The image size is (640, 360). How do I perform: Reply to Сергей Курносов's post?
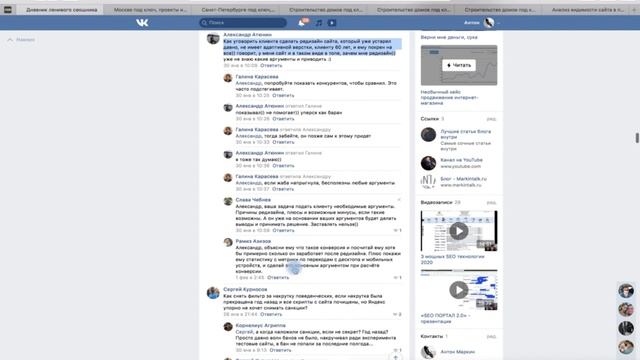point(271,314)
